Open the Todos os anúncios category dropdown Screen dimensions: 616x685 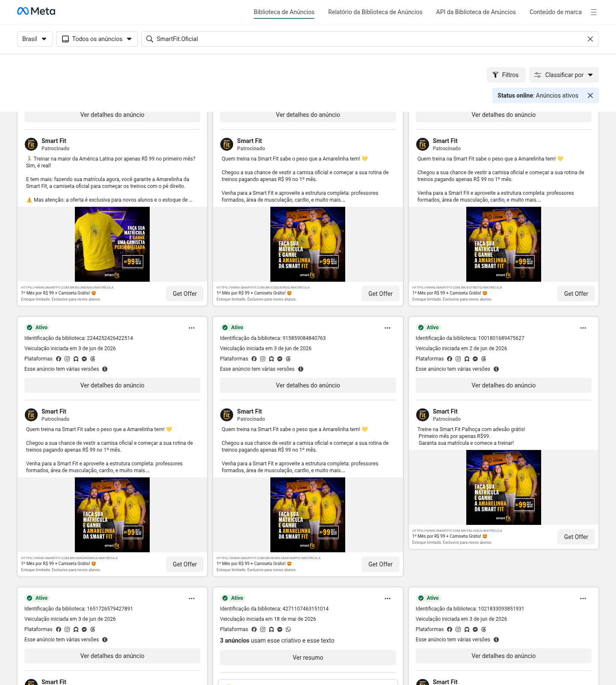[x=97, y=39]
